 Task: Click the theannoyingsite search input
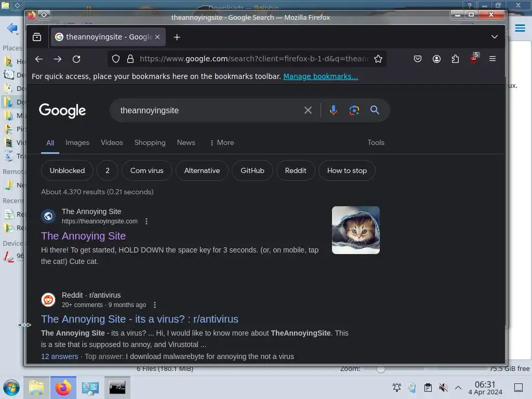(207, 110)
